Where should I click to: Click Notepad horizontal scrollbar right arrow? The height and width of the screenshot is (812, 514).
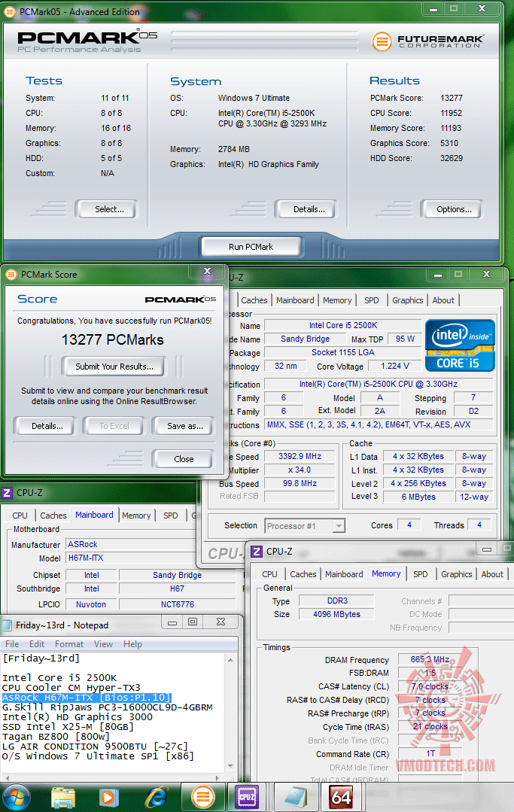point(218,777)
